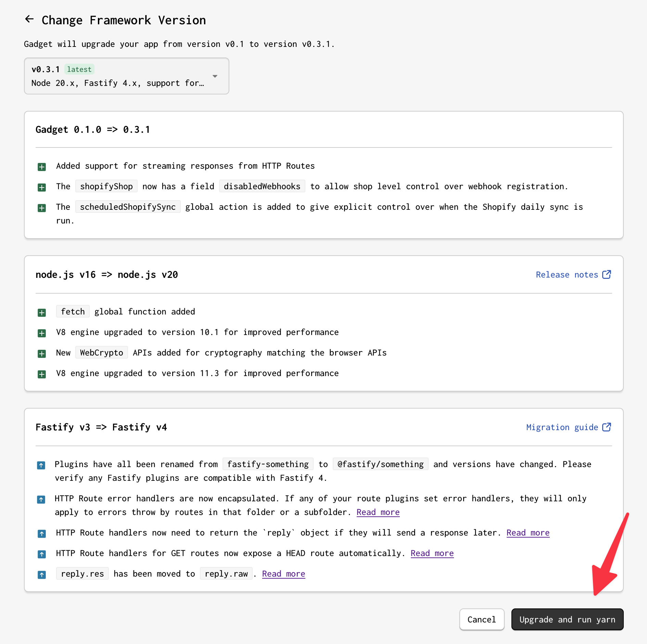Click the 'Gadget 0.1.0 => 0.3.1' heading
This screenshot has width=647, height=644.
93,130
